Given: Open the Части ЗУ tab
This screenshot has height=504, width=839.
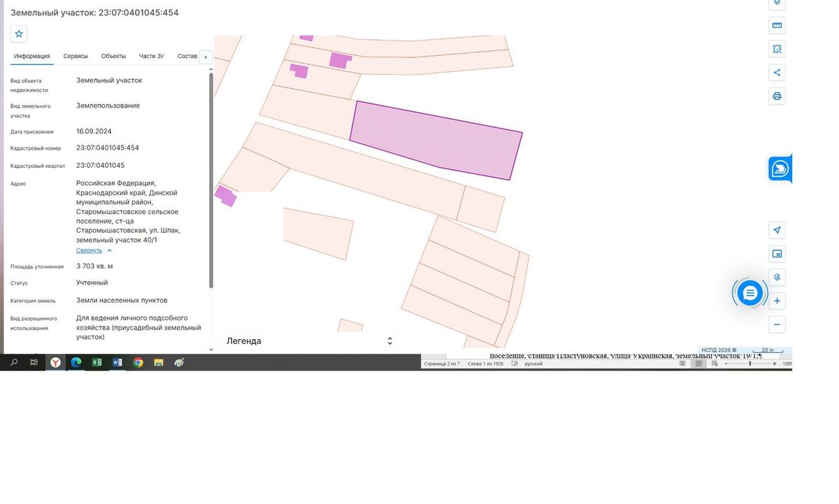Looking at the screenshot, I should pyautogui.click(x=152, y=56).
